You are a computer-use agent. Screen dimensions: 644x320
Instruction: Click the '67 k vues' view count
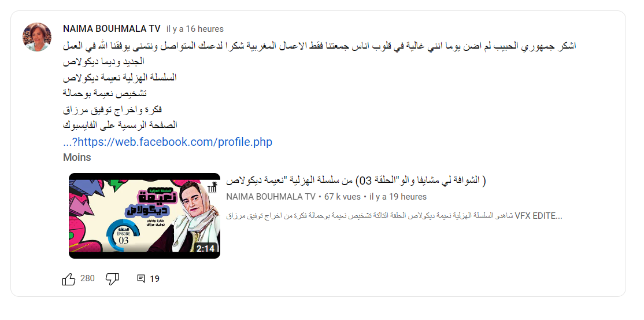(343, 197)
